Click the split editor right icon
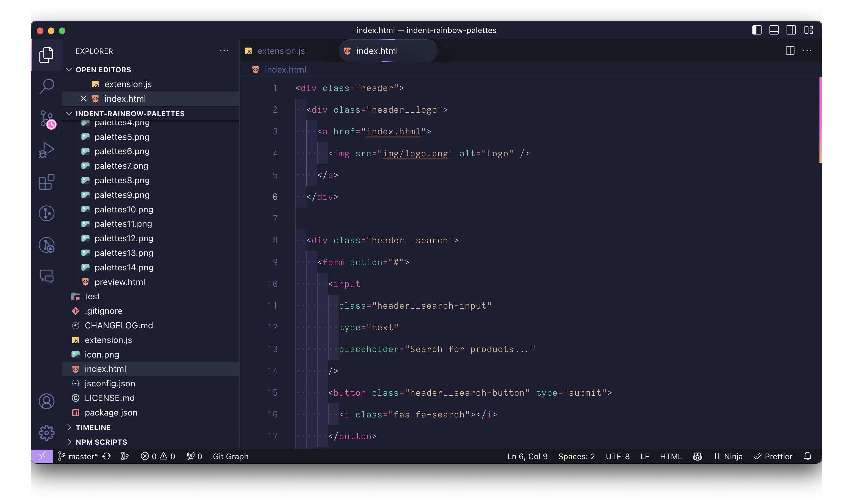This screenshot has height=504, width=853. (x=790, y=51)
